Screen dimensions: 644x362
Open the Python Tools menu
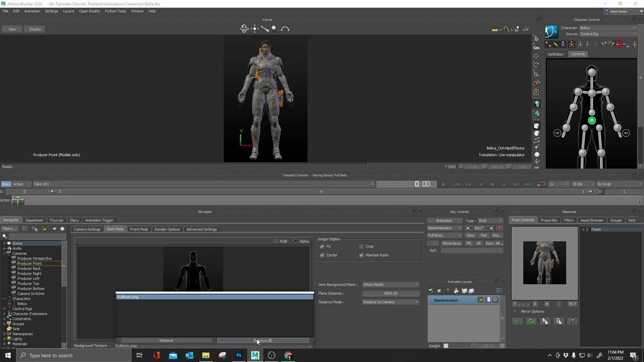pyautogui.click(x=115, y=11)
